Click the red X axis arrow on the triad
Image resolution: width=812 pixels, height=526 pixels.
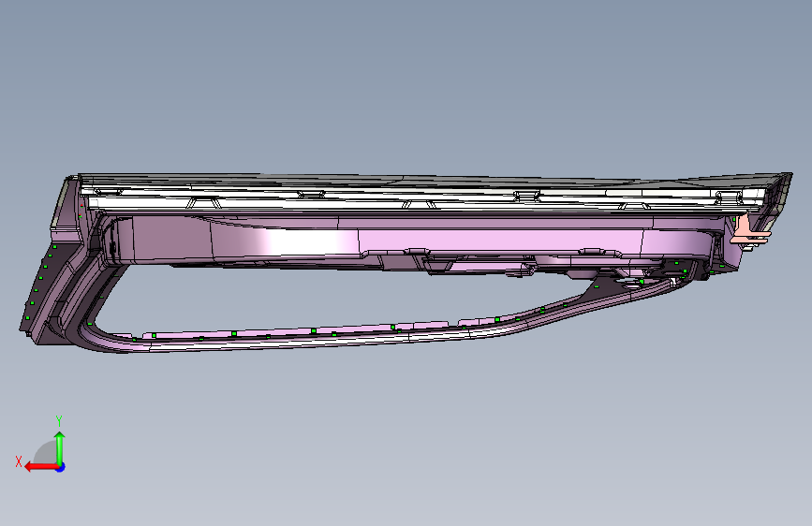[x=40, y=467]
